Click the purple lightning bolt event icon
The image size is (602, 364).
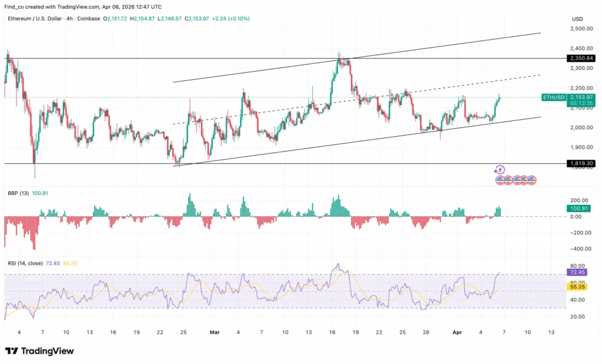499,170
